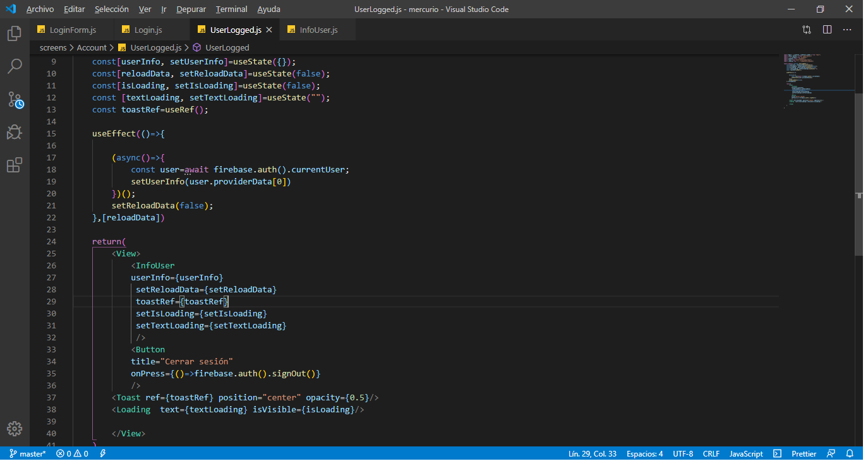The image size is (868, 466).
Task: Open the Extensions view
Action: (15, 165)
